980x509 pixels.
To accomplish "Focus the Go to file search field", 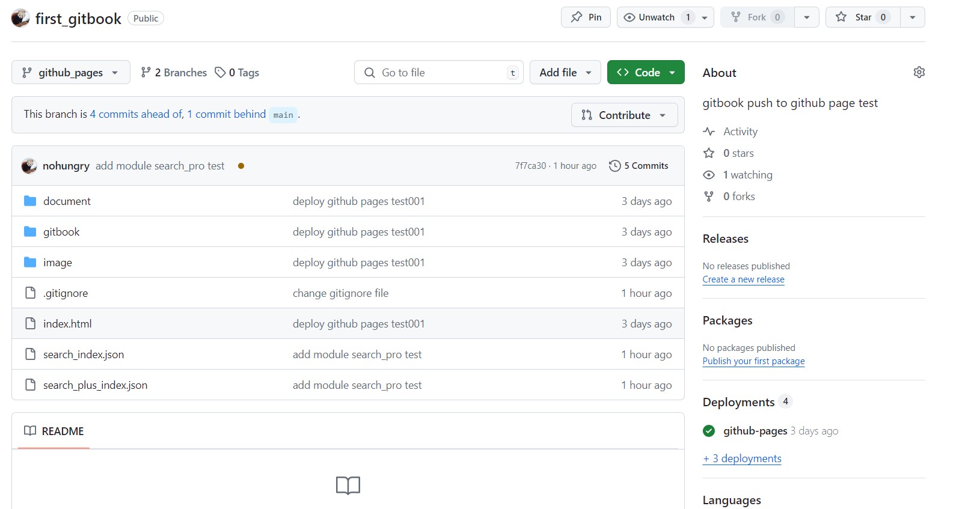I will [439, 73].
